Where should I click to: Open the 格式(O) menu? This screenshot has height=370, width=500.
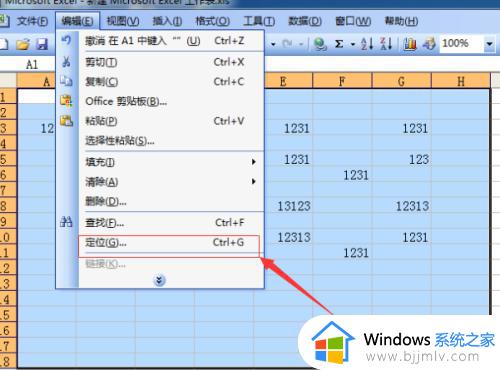(213, 21)
